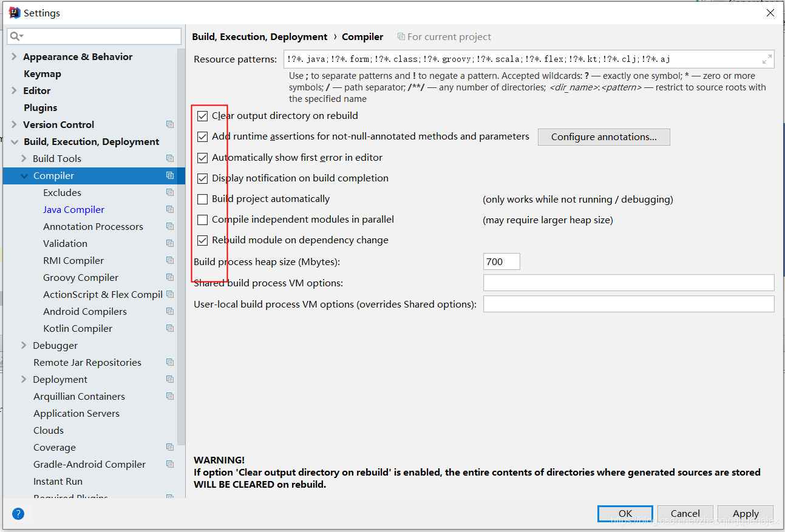Select Instant Run in the tree
This screenshot has width=785, height=532.
[x=58, y=481]
